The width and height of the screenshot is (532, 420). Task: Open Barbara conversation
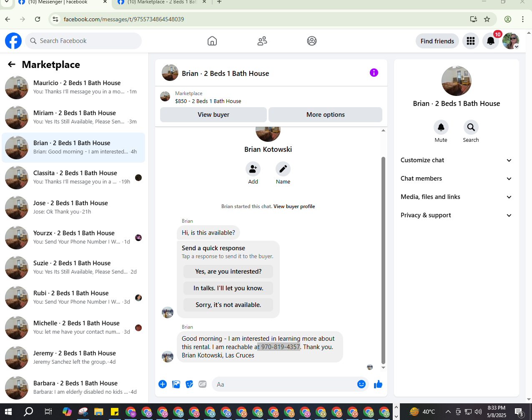(73, 388)
